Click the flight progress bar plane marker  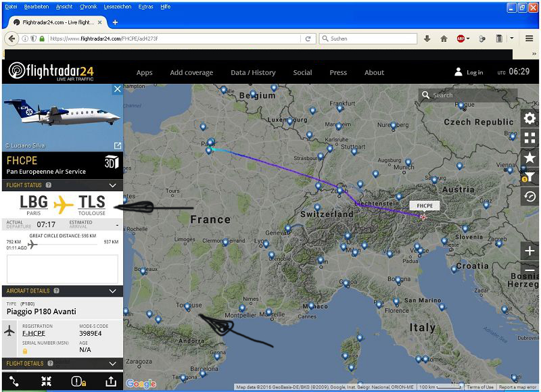[x=32, y=245]
